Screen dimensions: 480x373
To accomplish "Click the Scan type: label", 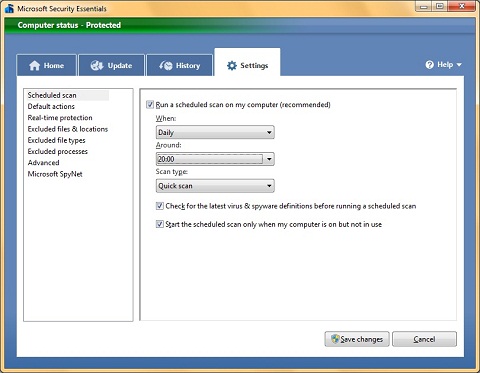I will (x=172, y=172).
